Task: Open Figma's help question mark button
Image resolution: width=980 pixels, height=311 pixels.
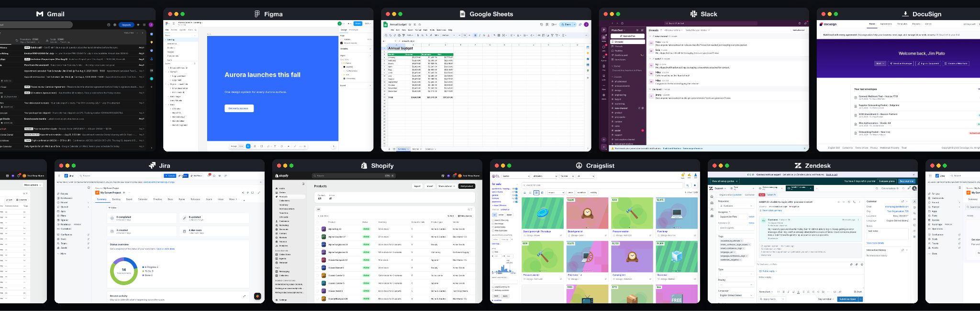Action: [x=334, y=147]
